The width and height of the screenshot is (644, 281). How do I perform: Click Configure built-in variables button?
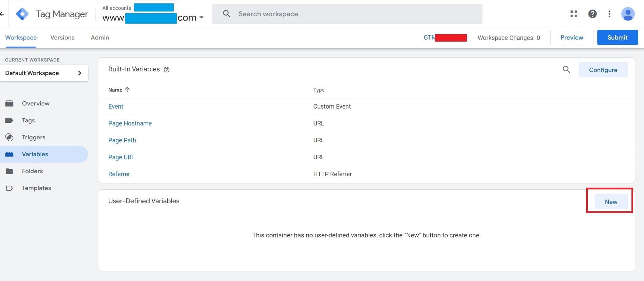pyautogui.click(x=603, y=70)
